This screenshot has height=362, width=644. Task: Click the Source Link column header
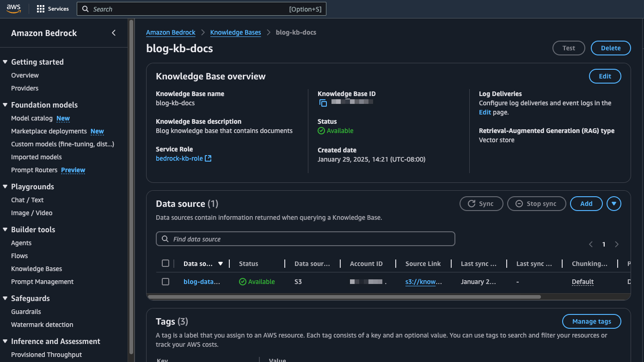423,264
